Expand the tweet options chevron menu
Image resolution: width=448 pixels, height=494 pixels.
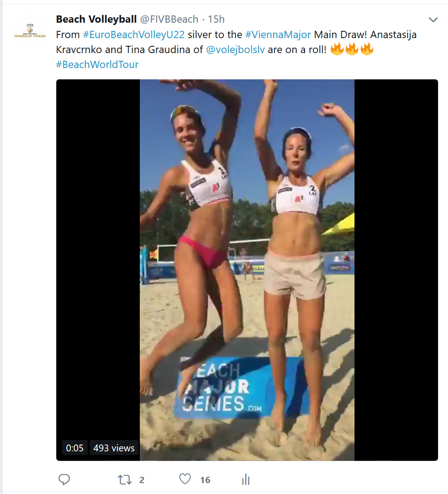click(433, 20)
